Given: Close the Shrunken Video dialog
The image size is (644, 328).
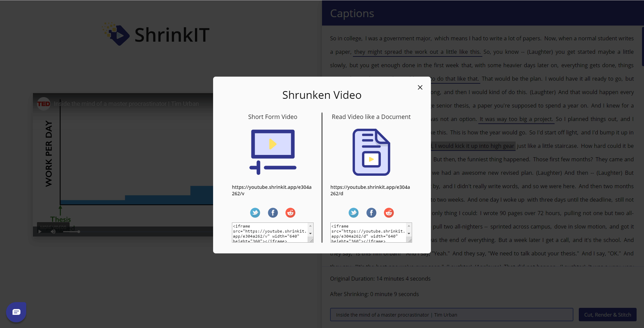Looking at the screenshot, I should click(420, 87).
